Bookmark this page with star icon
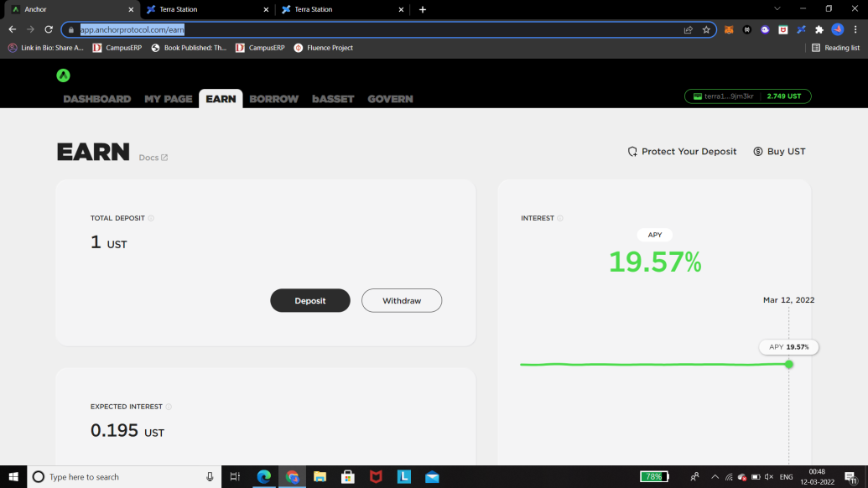This screenshot has height=488, width=868. click(x=706, y=30)
